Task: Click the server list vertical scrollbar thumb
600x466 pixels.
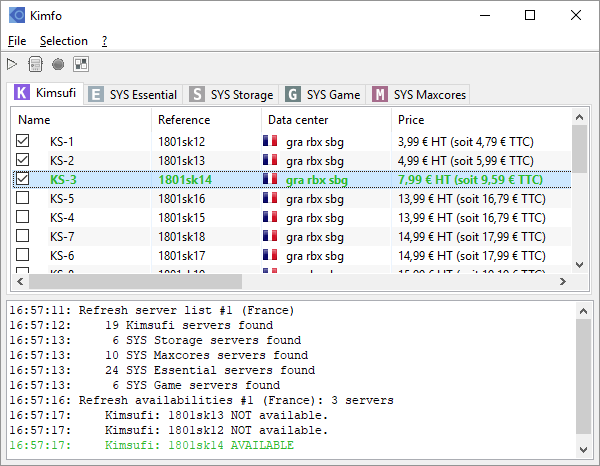Action: [579, 150]
